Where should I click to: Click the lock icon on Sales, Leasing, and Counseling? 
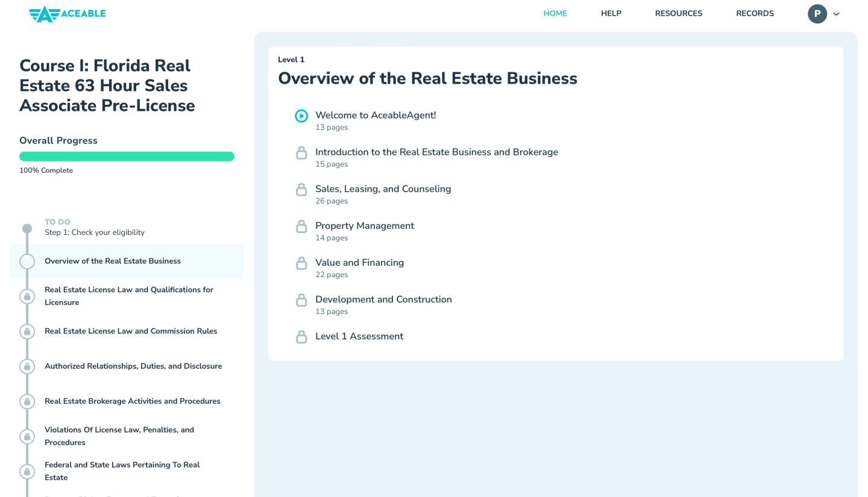(301, 189)
